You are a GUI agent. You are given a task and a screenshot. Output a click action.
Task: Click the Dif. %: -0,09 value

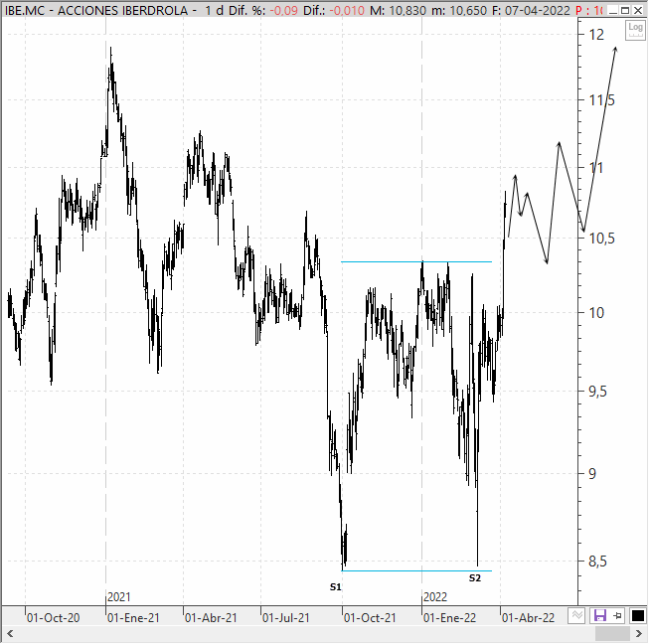point(263,10)
